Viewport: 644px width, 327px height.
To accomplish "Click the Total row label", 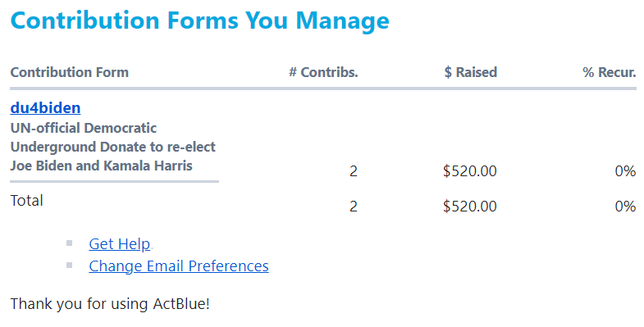I will [27, 201].
